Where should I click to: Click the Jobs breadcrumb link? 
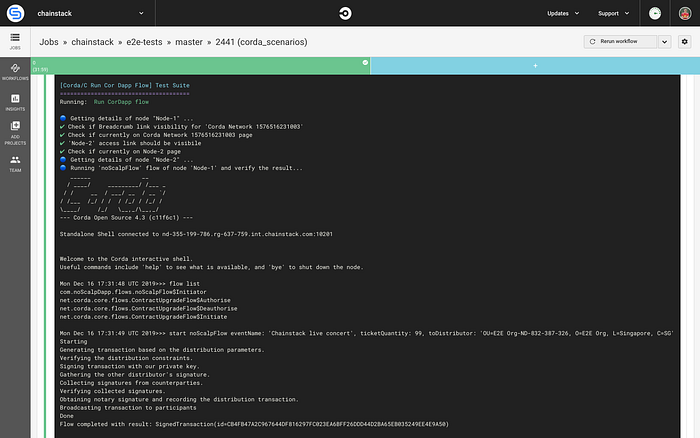(x=49, y=42)
